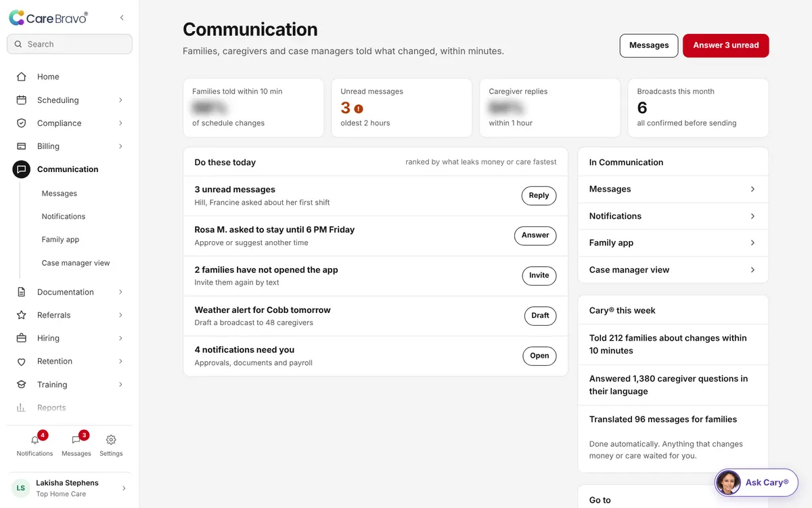This screenshot has height=508, width=812.
Task: Open the Home menu item
Action: [x=70, y=77]
